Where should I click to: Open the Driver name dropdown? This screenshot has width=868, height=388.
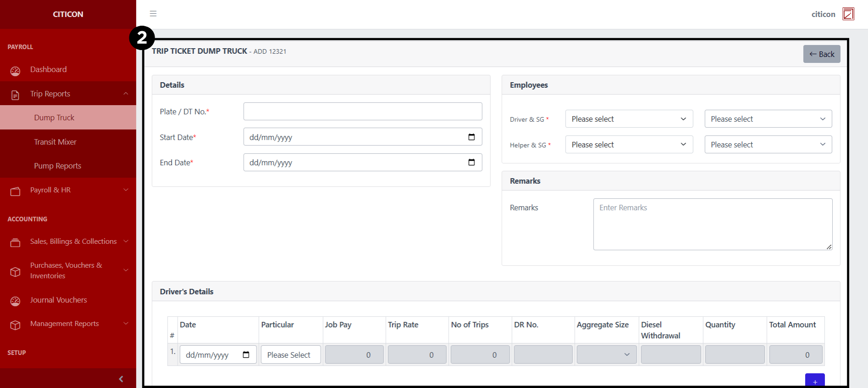(x=629, y=119)
